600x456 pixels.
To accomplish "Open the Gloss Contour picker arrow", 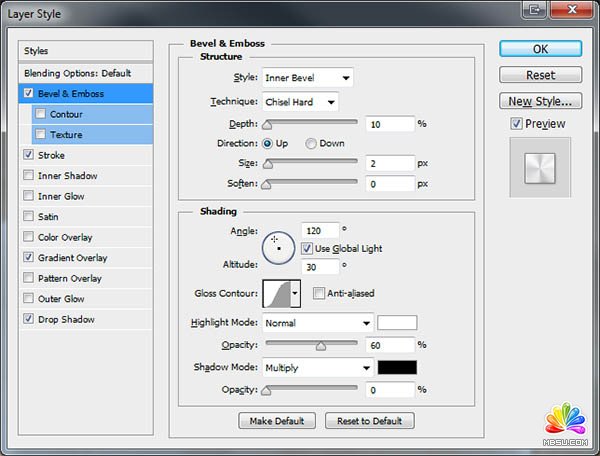I will 295,293.
